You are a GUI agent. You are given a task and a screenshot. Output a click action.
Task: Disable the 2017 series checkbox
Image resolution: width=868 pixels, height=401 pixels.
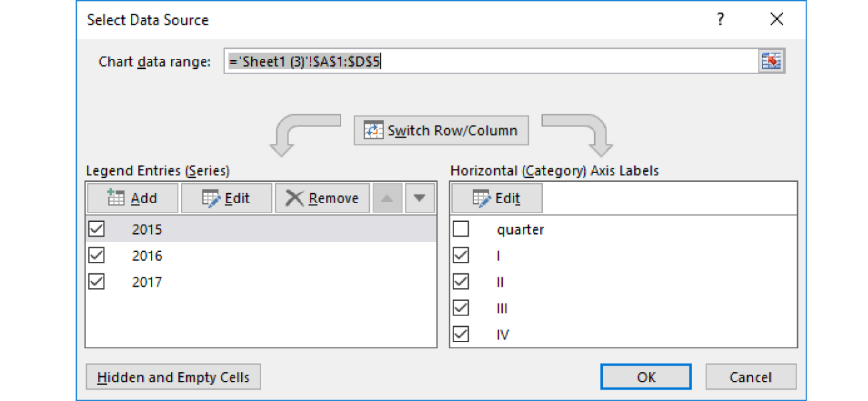pyautogui.click(x=95, y=281)
